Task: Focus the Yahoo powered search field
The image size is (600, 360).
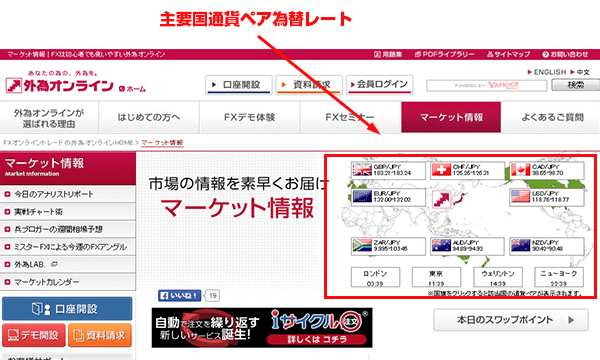Action: point(487,85)
